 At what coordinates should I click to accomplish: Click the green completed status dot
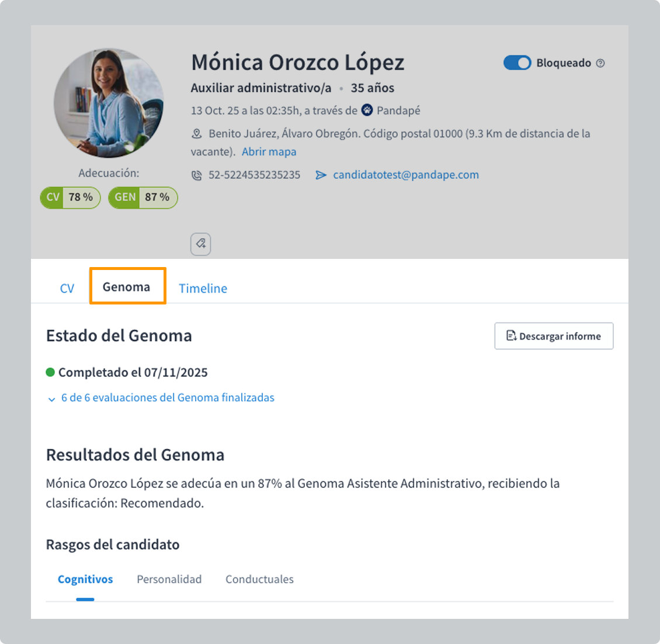(x=50, y=372)
